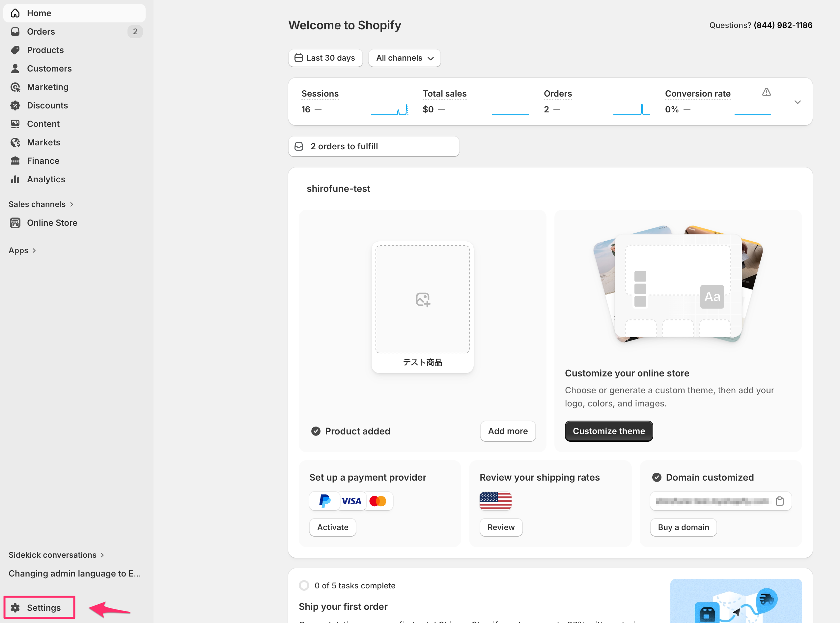Toggle the 0 of 5 tasks circle
840x623 pixels.
click(304, 585)
